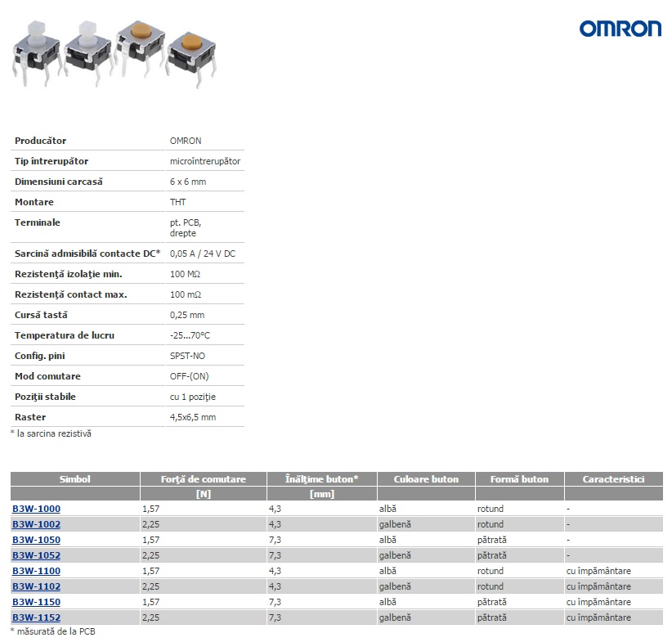Click the Înălţime buton column header
This screenshot has height=642, width=672.
point(322,479)
